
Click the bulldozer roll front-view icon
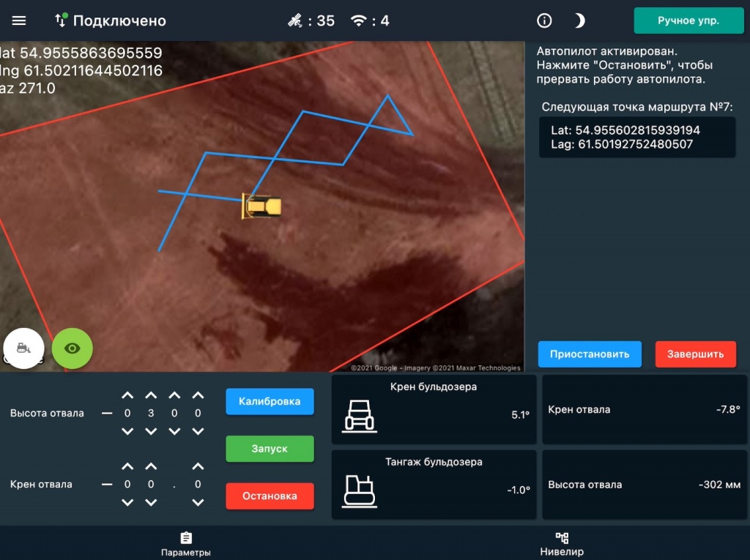point(360,415)
